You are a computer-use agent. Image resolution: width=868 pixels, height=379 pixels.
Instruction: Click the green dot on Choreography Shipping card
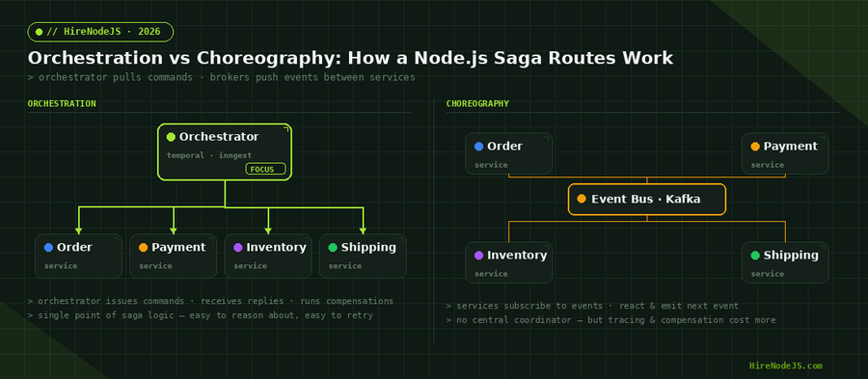tap(755, 256)
